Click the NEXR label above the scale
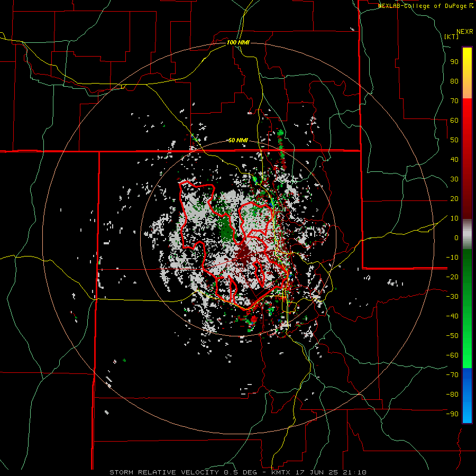 (x=465, y=32)
